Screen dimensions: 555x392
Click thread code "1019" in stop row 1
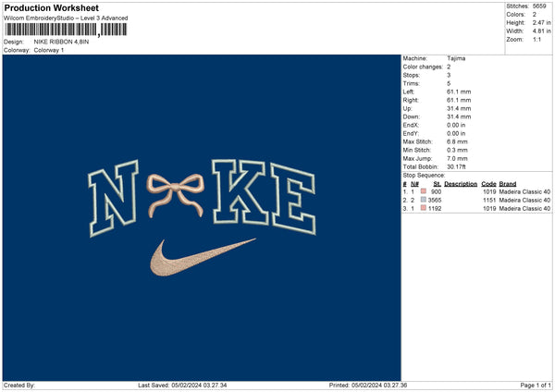pyautogui.click(x=489, y=191)
